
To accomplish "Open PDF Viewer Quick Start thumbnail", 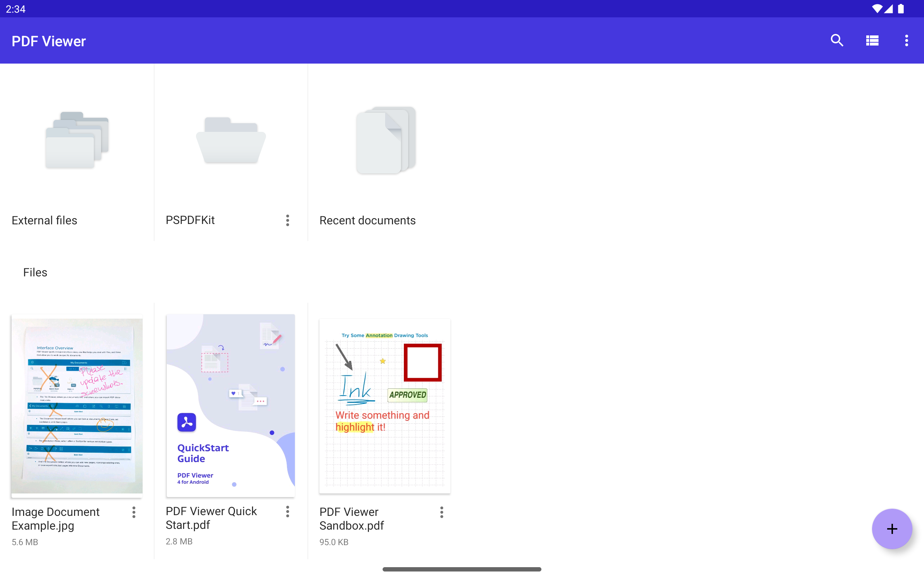I will 231,406.
